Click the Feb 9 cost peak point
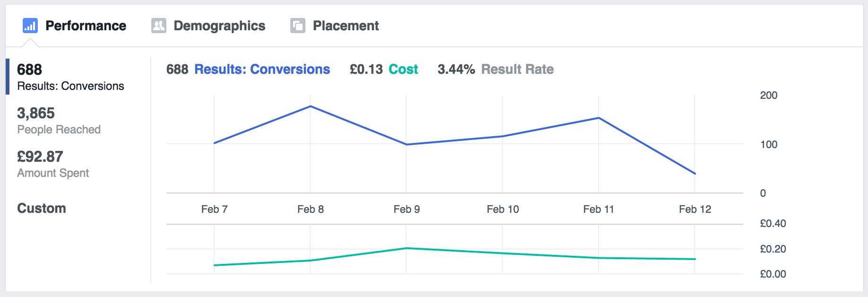 point(407,248)
